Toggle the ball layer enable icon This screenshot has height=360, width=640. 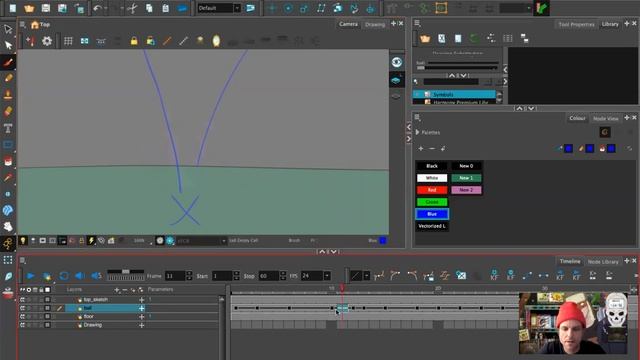[22, 308]
